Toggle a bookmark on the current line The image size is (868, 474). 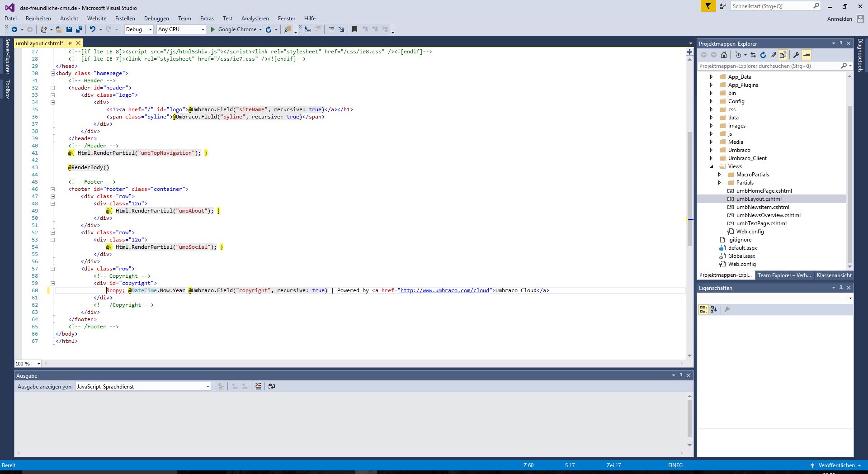click(x=355, y=29)
